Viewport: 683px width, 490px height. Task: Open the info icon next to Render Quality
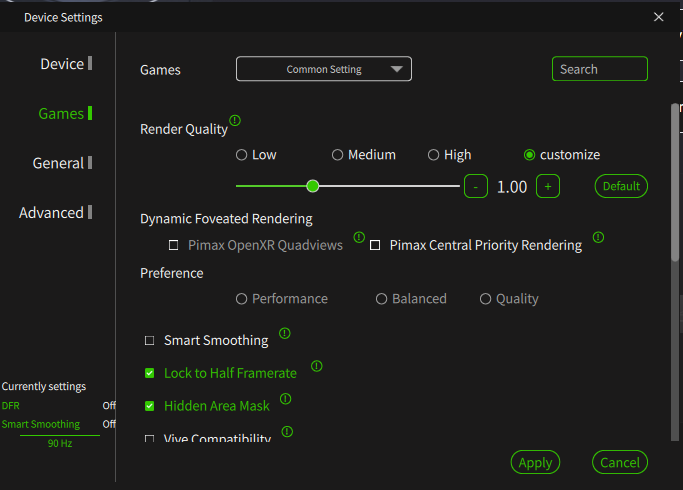(x=235, y=120)
